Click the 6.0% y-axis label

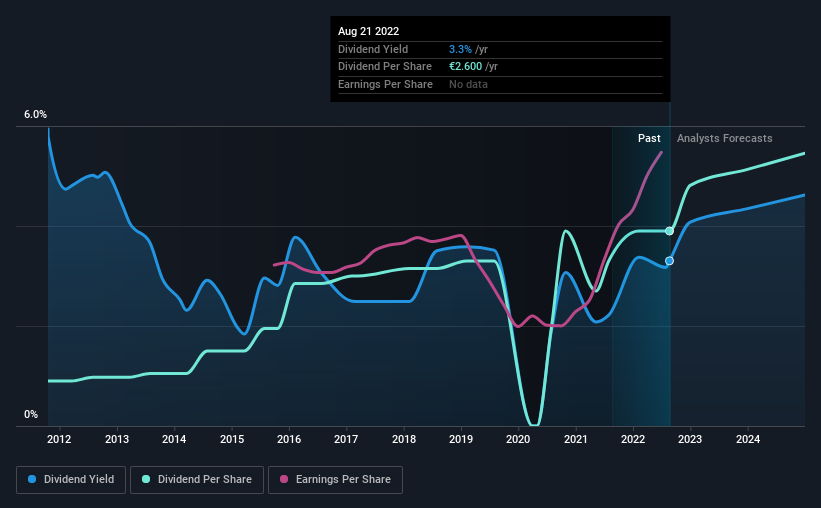click(35, 115)
